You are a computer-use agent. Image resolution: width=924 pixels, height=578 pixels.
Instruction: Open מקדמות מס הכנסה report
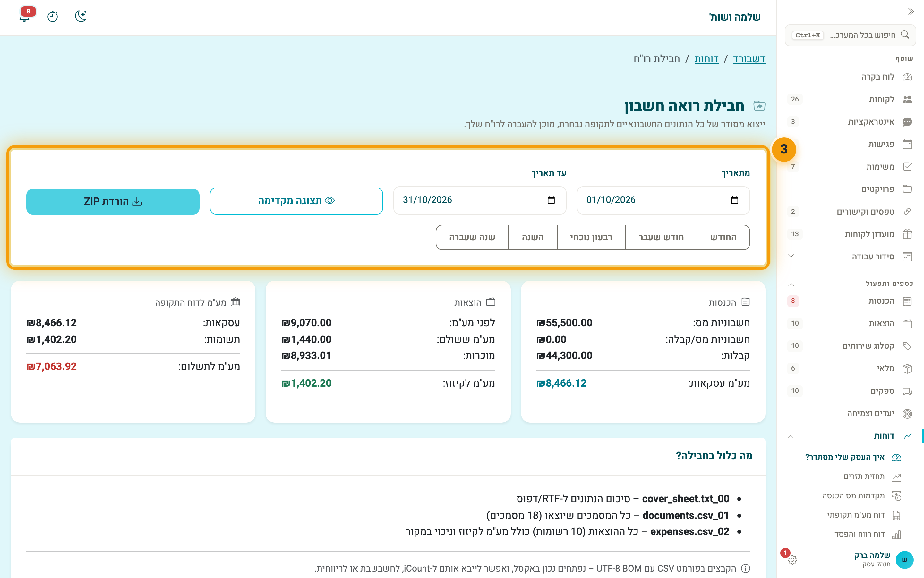(x=861, y=496)
